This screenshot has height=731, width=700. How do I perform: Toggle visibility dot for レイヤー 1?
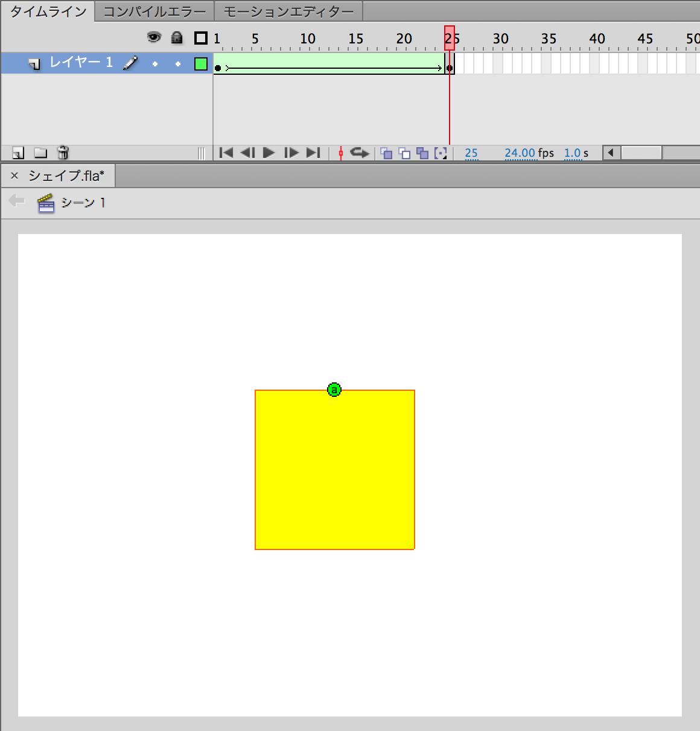tap(155, 64)
